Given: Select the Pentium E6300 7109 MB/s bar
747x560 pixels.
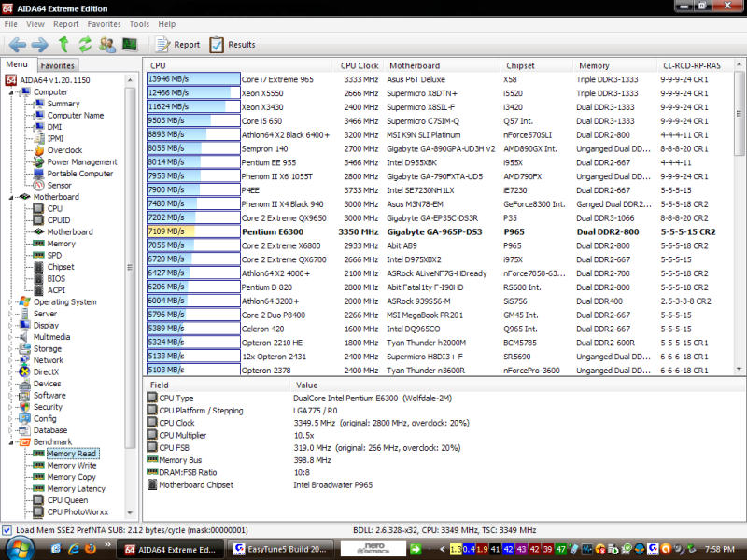Looking at the screenshot, I should [x=193, y=231].
